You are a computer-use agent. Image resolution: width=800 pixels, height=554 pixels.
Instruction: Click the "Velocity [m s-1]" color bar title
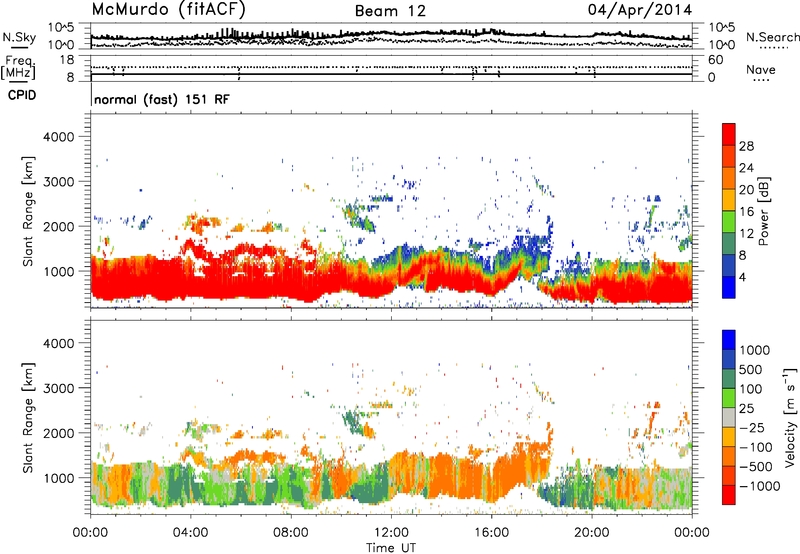[790, 417]
